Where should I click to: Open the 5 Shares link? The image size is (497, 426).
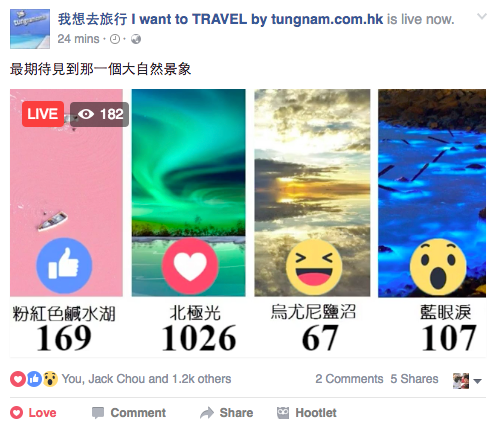pyautogui.click(x=414, y=379)
